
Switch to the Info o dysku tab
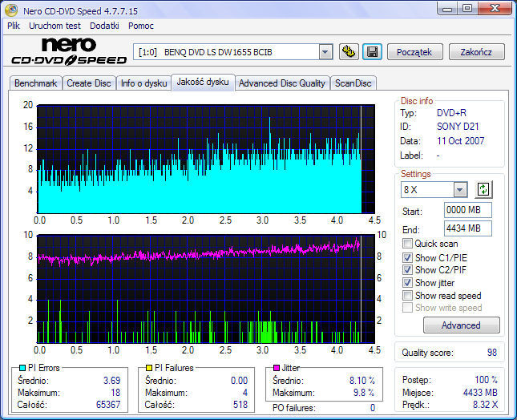click(x=143, y=83)
